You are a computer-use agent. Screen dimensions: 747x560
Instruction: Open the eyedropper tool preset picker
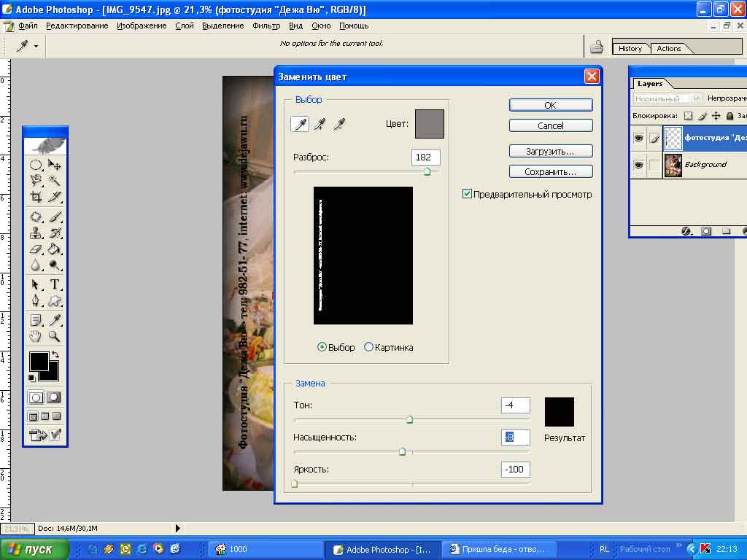click(x=36, y=47)
